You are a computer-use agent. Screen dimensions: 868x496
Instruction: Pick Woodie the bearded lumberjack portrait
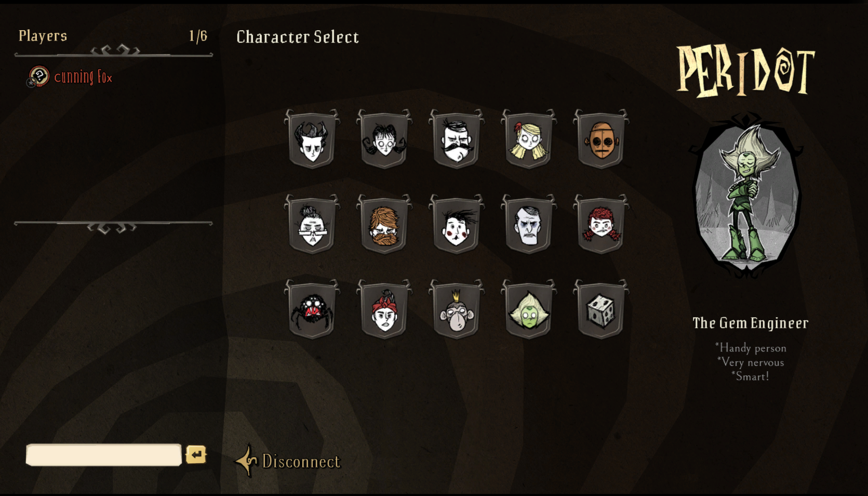coord(384,224)
